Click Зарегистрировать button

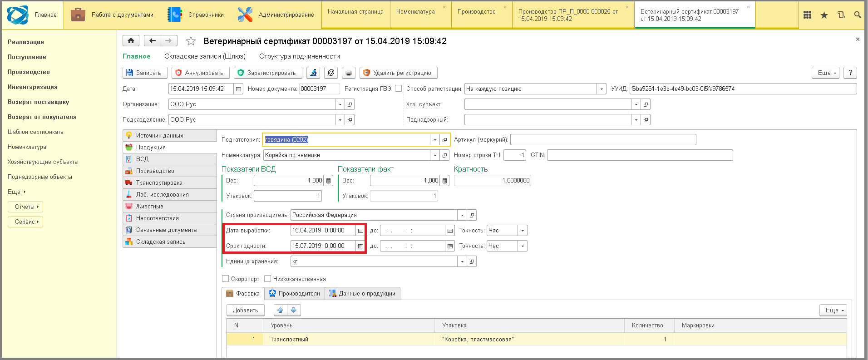pos(268,73)
